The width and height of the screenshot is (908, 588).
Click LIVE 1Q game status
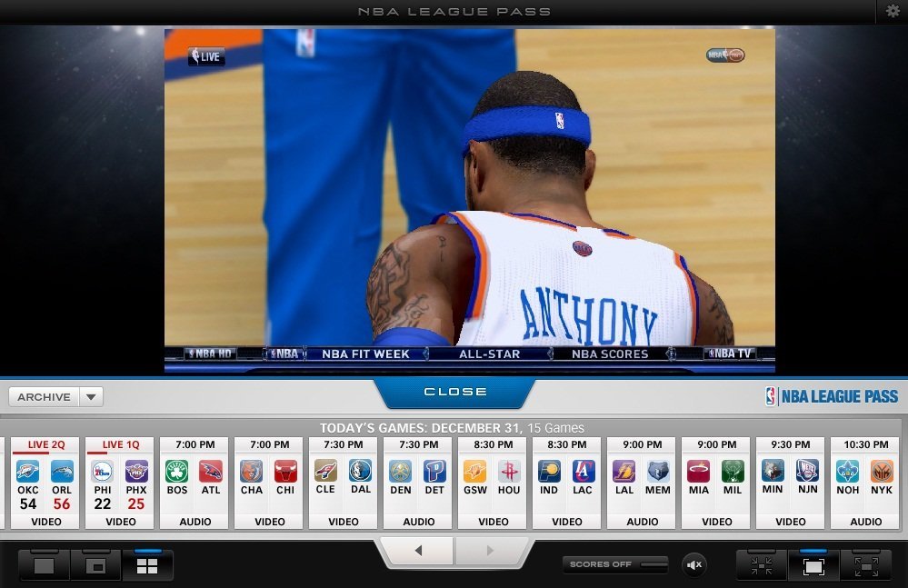(121, 444)
